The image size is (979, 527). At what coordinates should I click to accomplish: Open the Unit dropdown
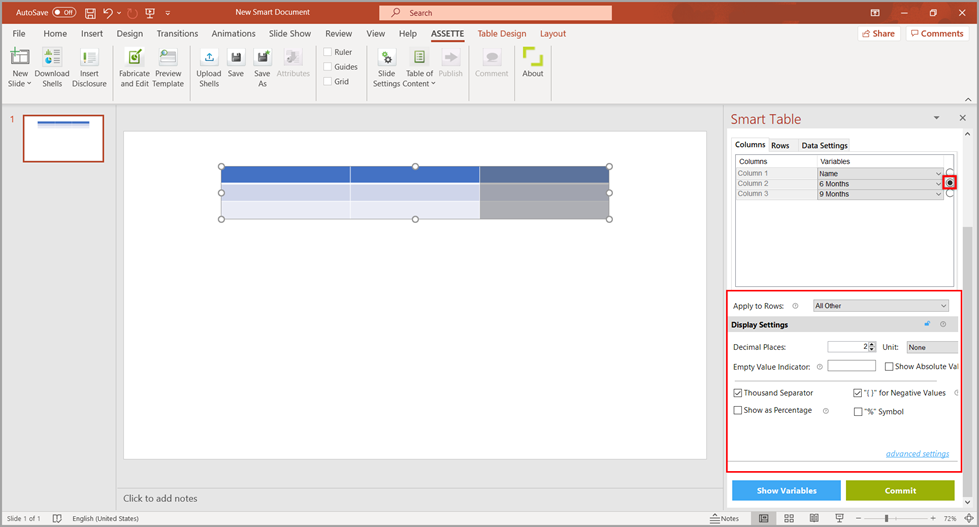[932, 347]
